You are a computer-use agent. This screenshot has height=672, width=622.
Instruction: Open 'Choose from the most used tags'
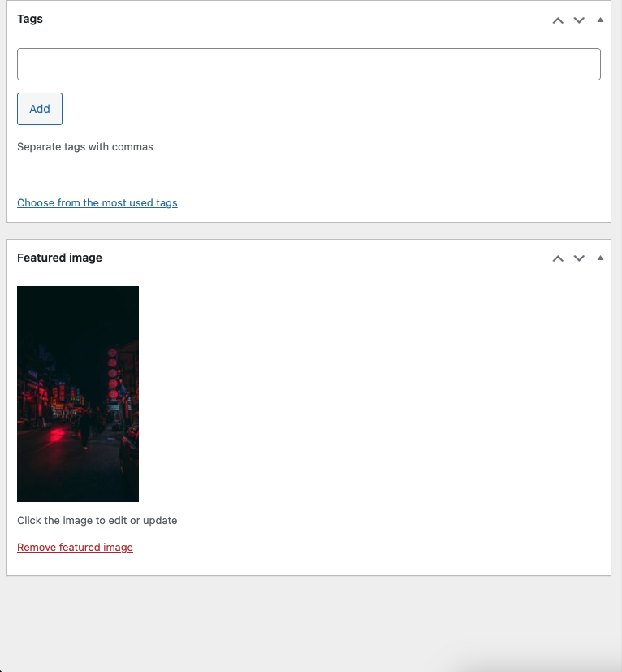[x=97, y=203]
